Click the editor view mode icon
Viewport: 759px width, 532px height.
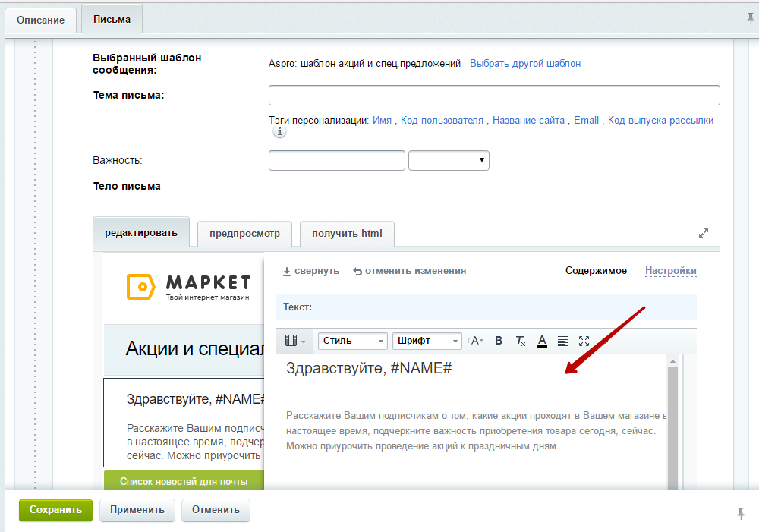[294, 341]
